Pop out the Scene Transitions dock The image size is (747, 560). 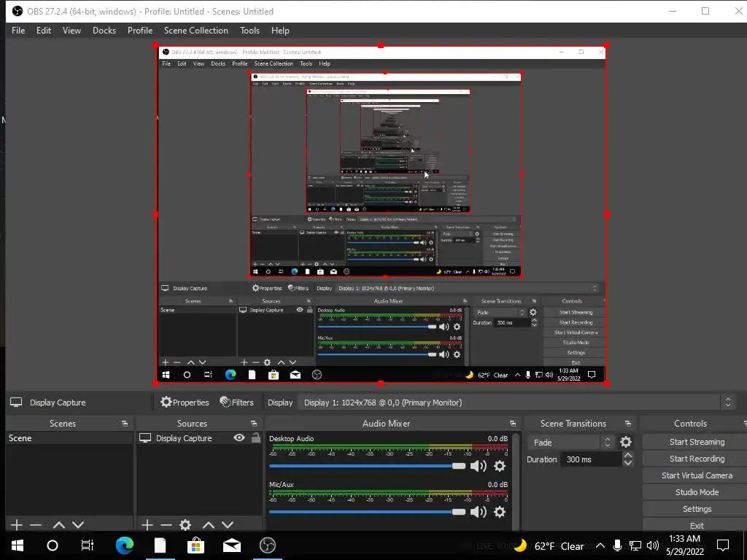(x=628, y=424)
